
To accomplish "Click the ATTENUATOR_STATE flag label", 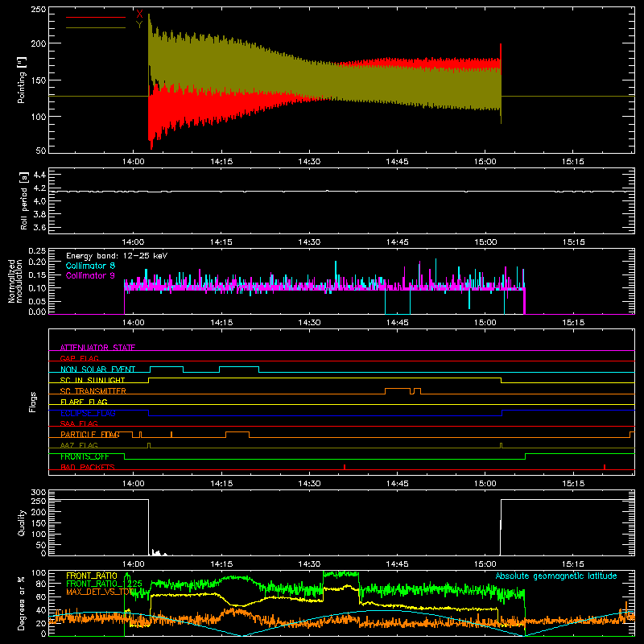I will tap(97, 348).
